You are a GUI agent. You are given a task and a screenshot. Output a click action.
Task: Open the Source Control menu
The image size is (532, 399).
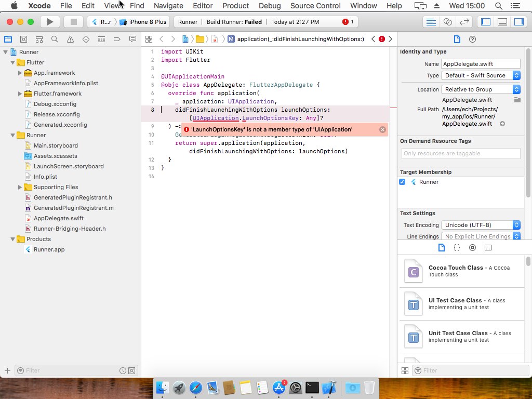(x=315, y=6)
